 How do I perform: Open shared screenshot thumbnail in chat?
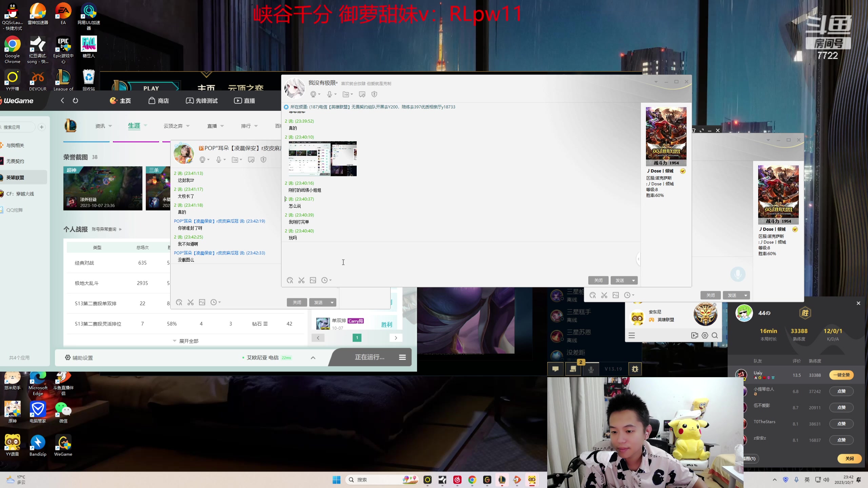[x=322, y=159]
